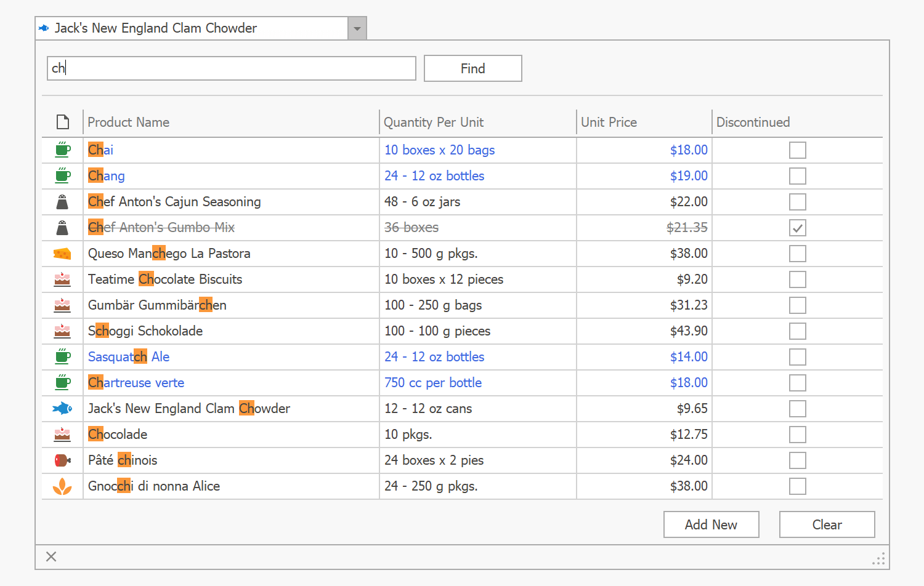Sort by the Unit Price column header
Image resolution: width=924 pixels, height=586 pixels.
click(x=643, y=122)
